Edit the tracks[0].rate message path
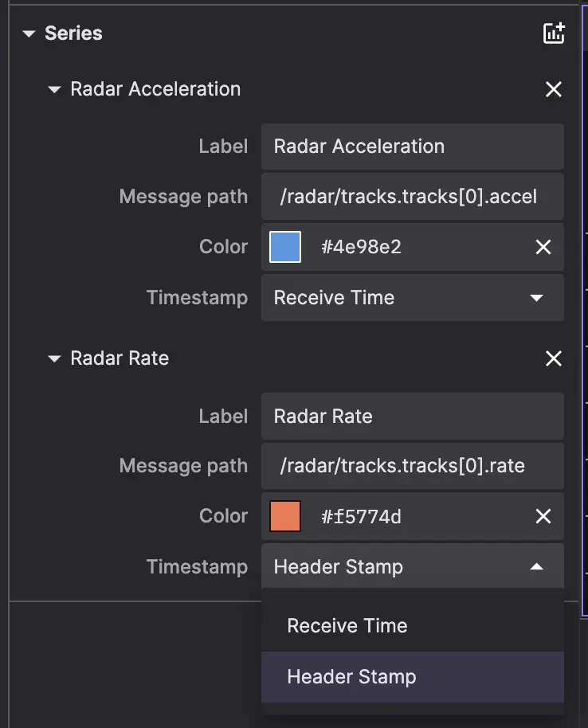This screenshot has width=588, height=728. (411, 466)
